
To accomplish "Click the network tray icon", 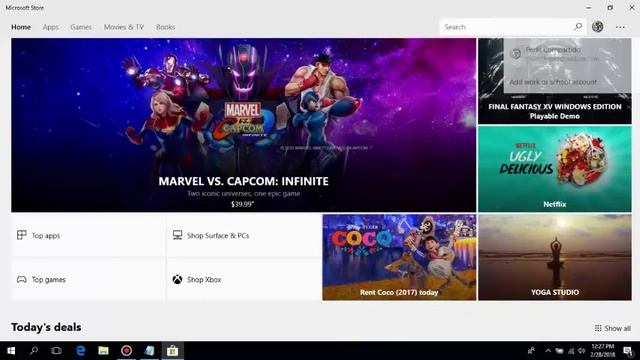I will [571, 351].
